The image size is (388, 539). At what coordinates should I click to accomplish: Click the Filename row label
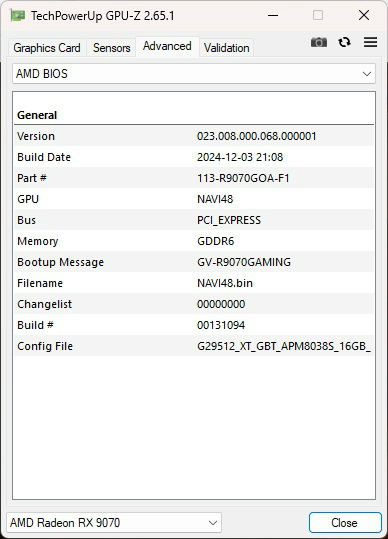click(x=40, y=283)
